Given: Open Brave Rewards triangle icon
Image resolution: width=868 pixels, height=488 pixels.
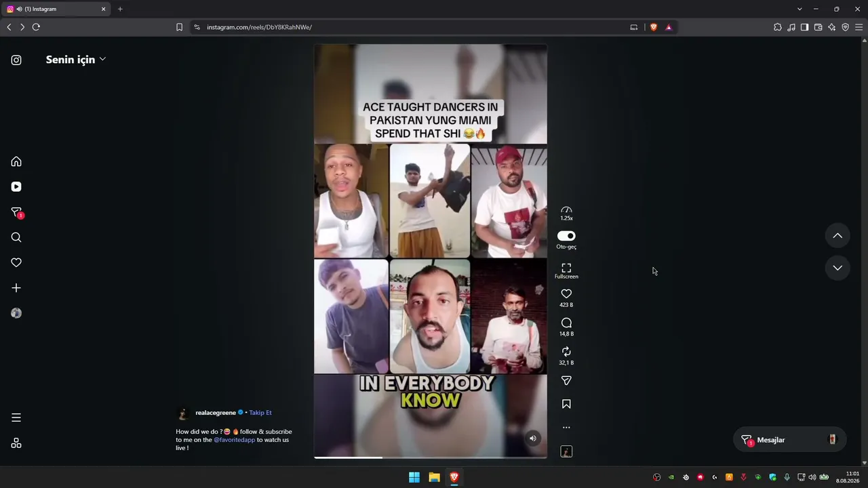Looking at the screenshot, I should pos(669,27).
